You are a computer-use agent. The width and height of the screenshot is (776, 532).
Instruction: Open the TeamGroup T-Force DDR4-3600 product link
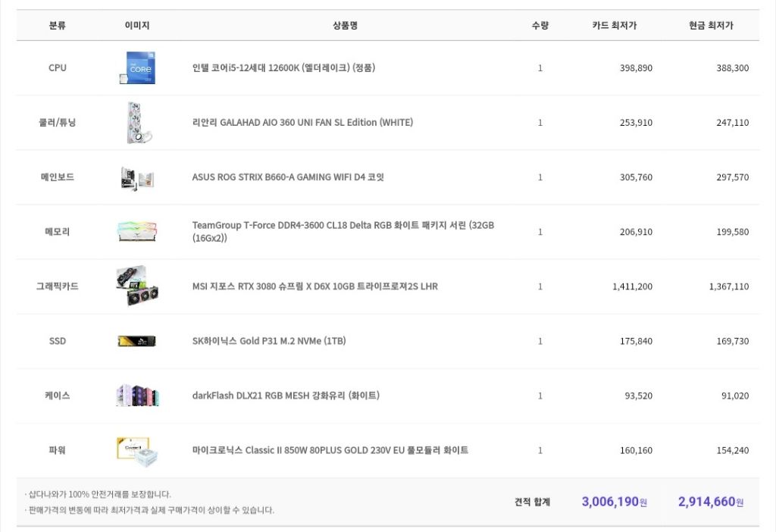tap(343, 226)
